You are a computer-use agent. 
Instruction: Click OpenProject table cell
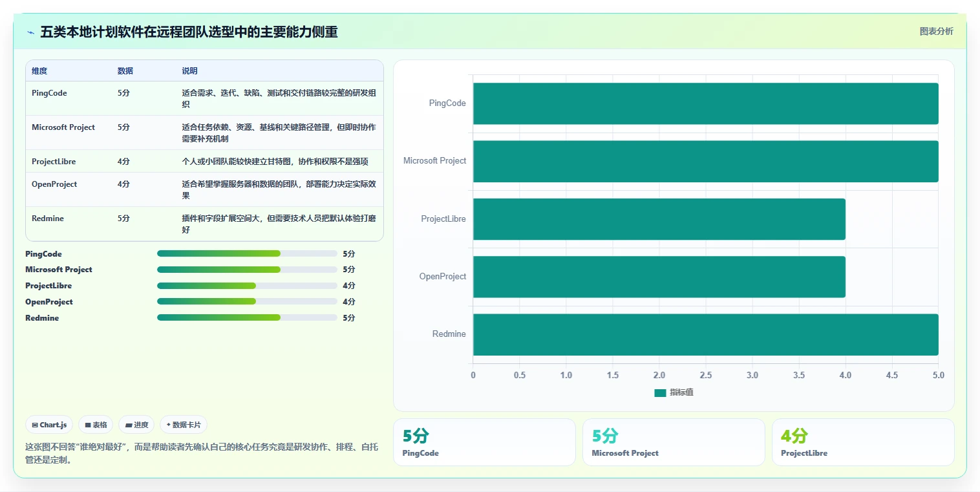pos(54,184)
